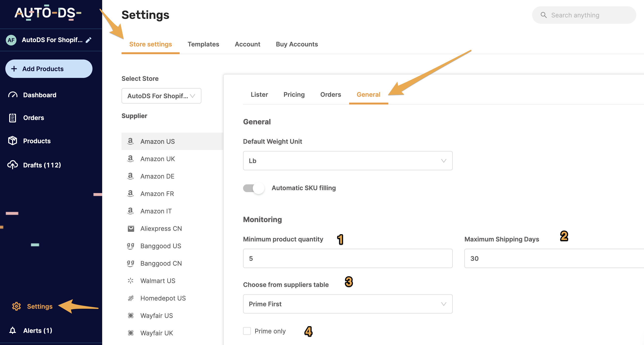Viewport: 644px width, 345px height.
Task: Click the Wayfair US supplier icon
Action: pyautogui.click(x=131, y=315)
